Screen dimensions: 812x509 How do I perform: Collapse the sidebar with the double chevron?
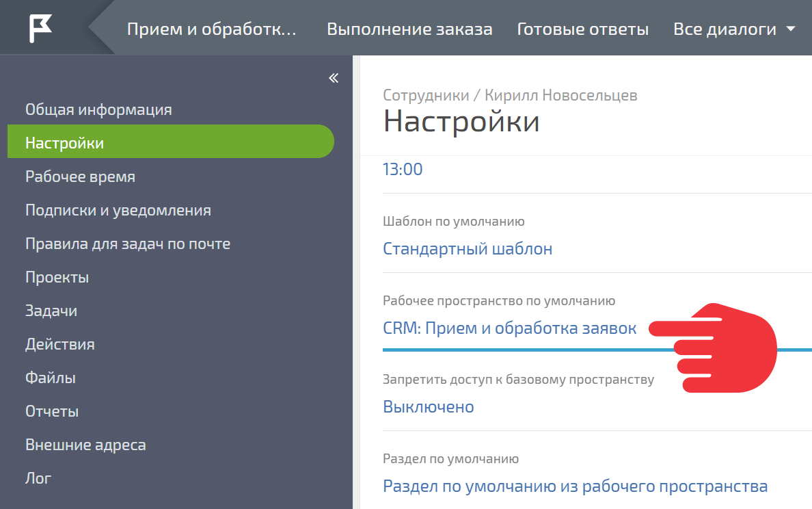point(334,78)
